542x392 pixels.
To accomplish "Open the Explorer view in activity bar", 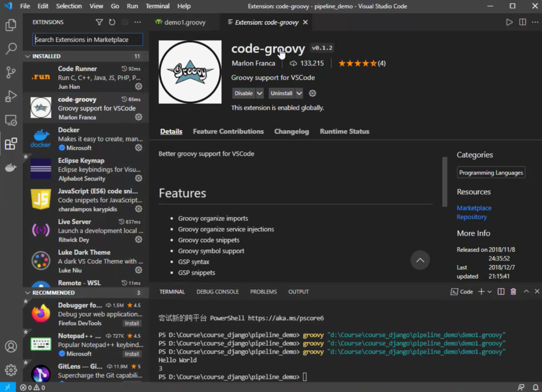I will click(11, 25).
